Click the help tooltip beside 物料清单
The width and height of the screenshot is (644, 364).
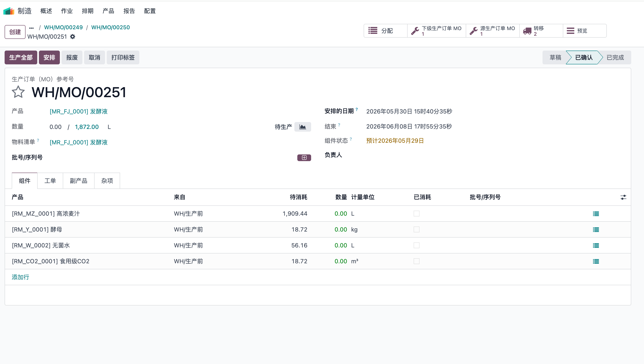[x=38, y=140]
